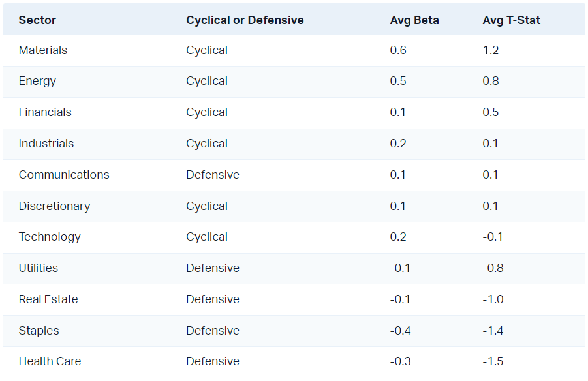Click the Real Estate sector cell
Image resolution: width=588 pixels, height=381 pixels.
click(x=48, y=299)
